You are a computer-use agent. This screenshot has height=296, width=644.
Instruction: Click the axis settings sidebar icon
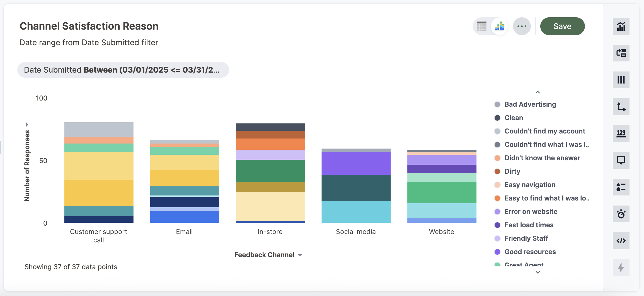[x=621, y=107]
